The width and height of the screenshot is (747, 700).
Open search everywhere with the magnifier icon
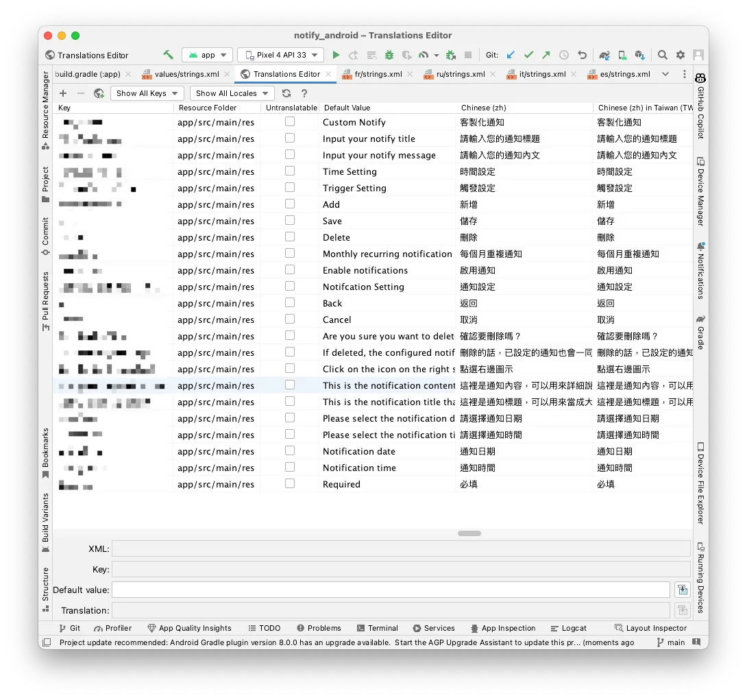click(662, 55)
